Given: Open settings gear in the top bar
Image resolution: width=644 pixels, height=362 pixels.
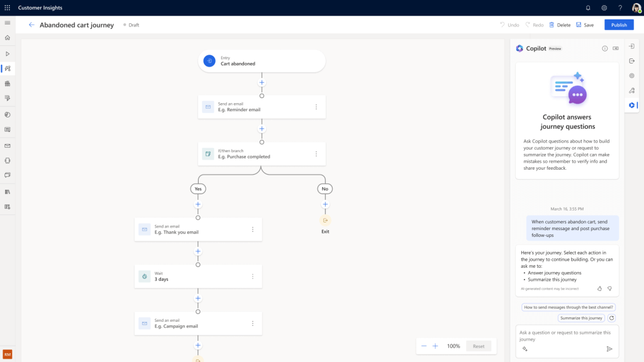Looking at the screenshot, I should click(x=604, y=8).
